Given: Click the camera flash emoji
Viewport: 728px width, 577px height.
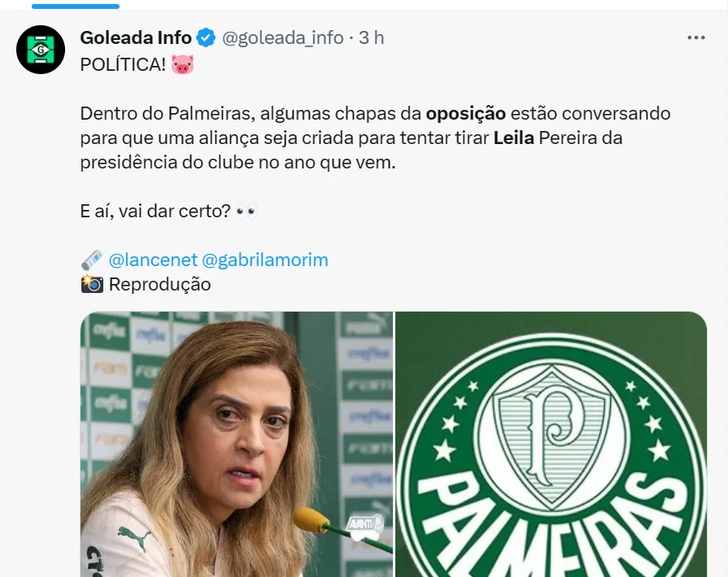Looking at the screenshot, I should pos(92,284).
